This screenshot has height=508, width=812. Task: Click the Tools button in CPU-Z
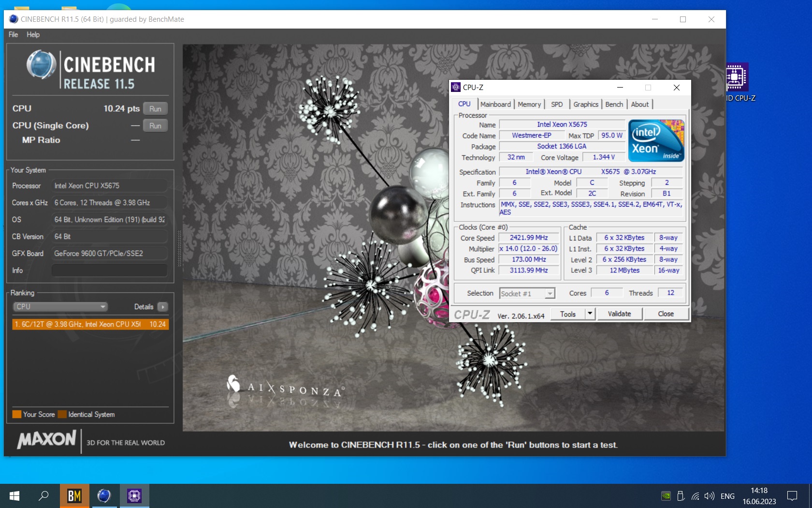(x=568, y=314)
